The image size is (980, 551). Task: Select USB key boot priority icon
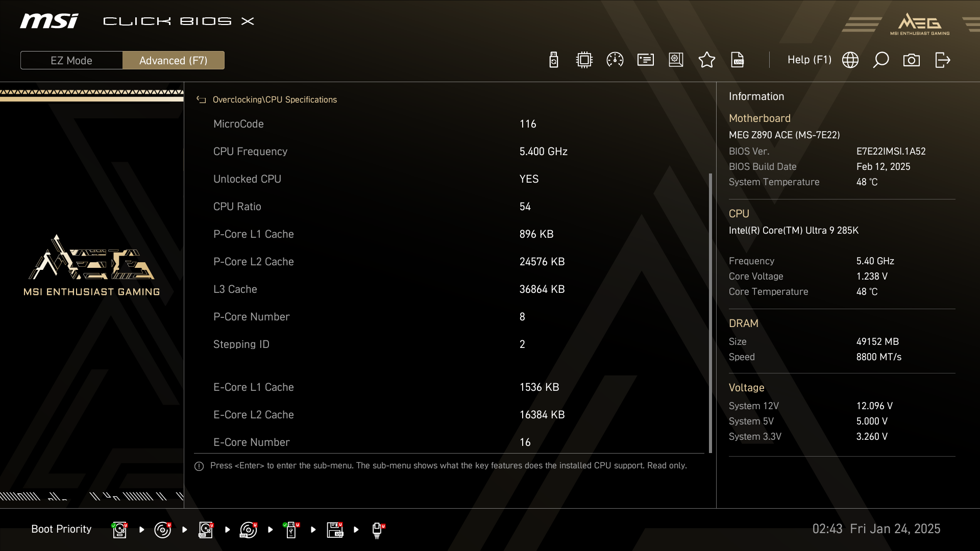coord(291,530)
